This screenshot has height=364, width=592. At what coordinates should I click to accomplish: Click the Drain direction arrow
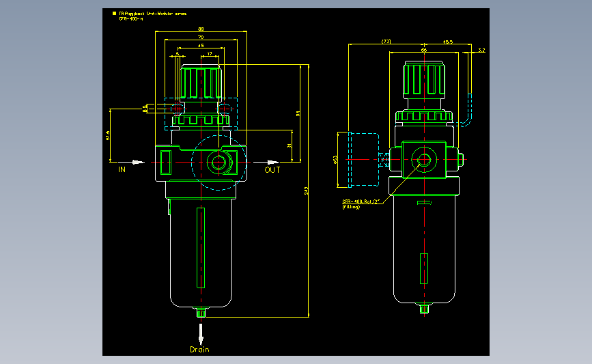click(201, 334)
